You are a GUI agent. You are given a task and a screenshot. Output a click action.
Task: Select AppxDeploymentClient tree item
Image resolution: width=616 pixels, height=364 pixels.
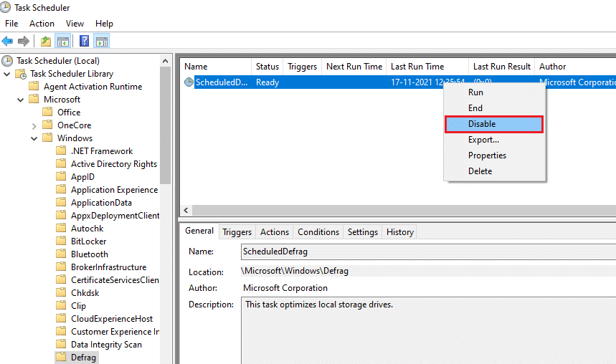coord(115,216)
